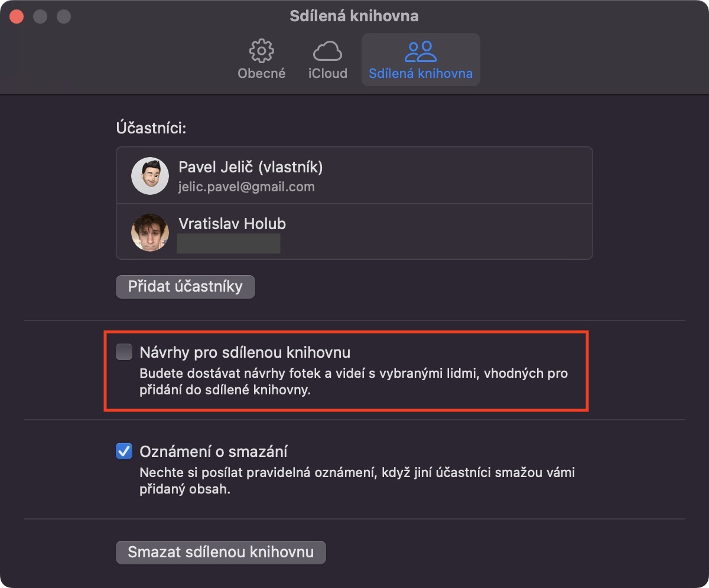
Task: Click the redacted email under Vratislav Holub
Action: coord(229,243)
